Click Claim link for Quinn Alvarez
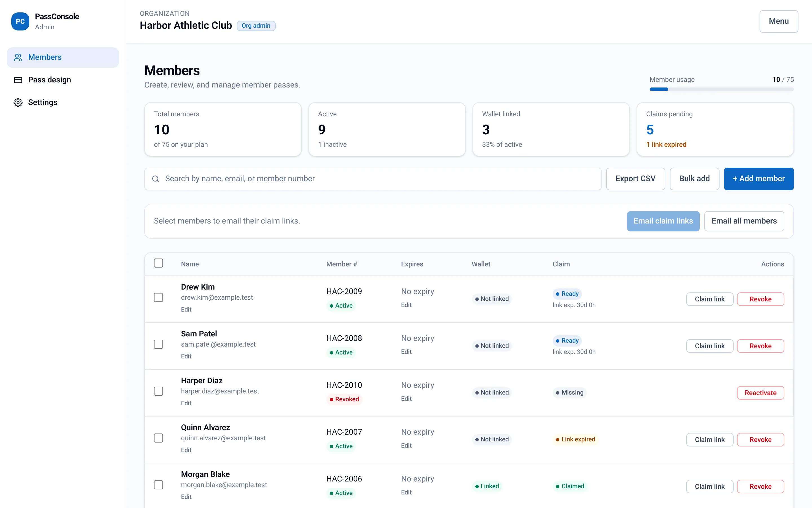 tap(710, 440)
